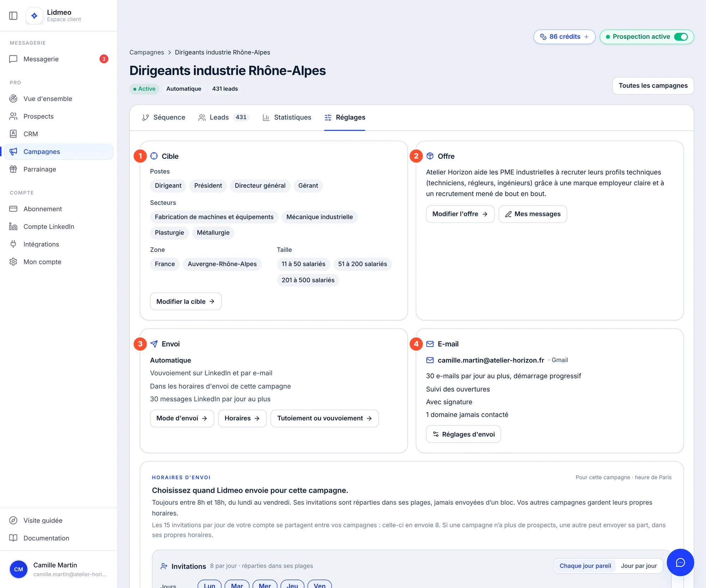This screenshot has height=588, width=706.
Task: Toggle the Ven day chip
Action: (x=319, y=585)
